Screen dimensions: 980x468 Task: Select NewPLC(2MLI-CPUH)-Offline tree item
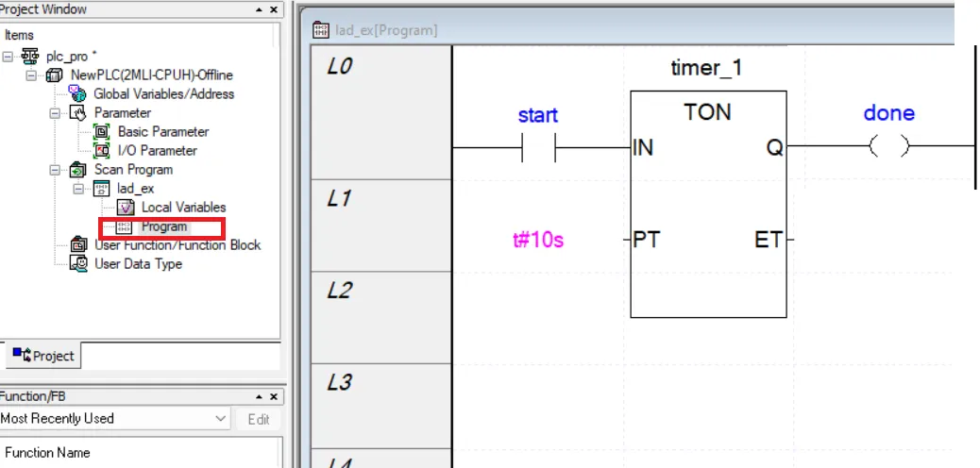(x=152, y=75)
